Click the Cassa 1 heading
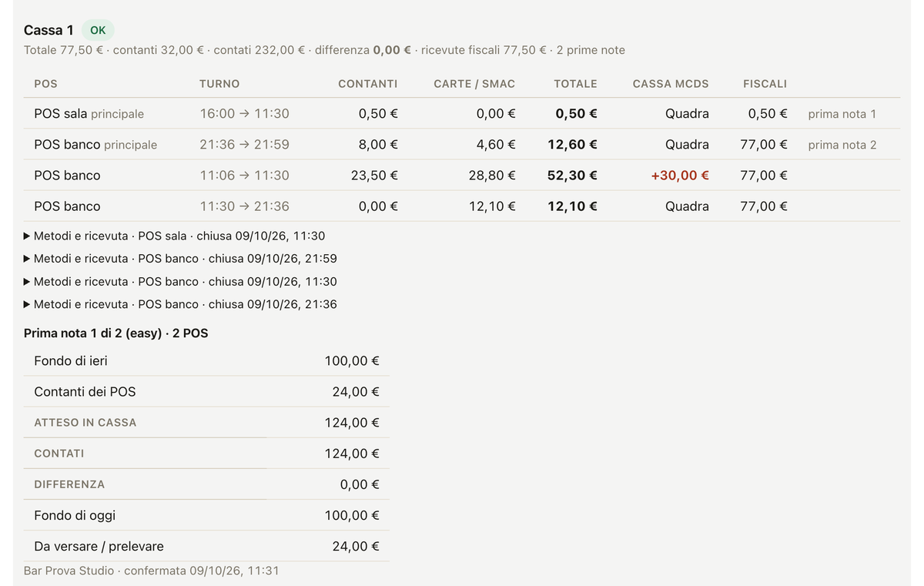The height and width of the screenshot is (586, 924). [x=49, y=30]
